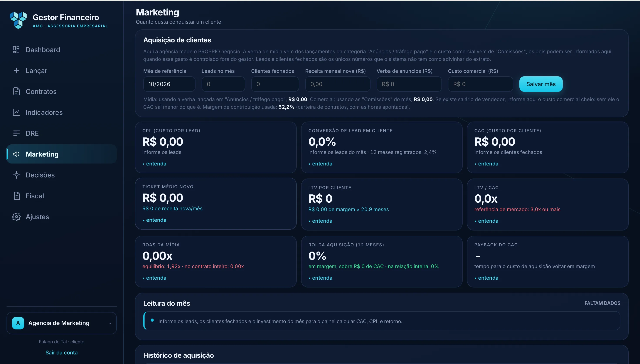Open the Contratos menu item
640x364 pixels.
62,92
